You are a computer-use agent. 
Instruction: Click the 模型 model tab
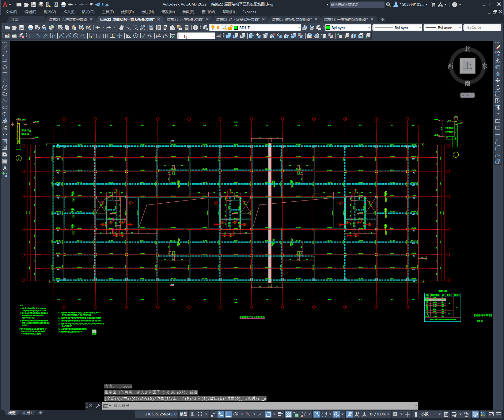12,413
